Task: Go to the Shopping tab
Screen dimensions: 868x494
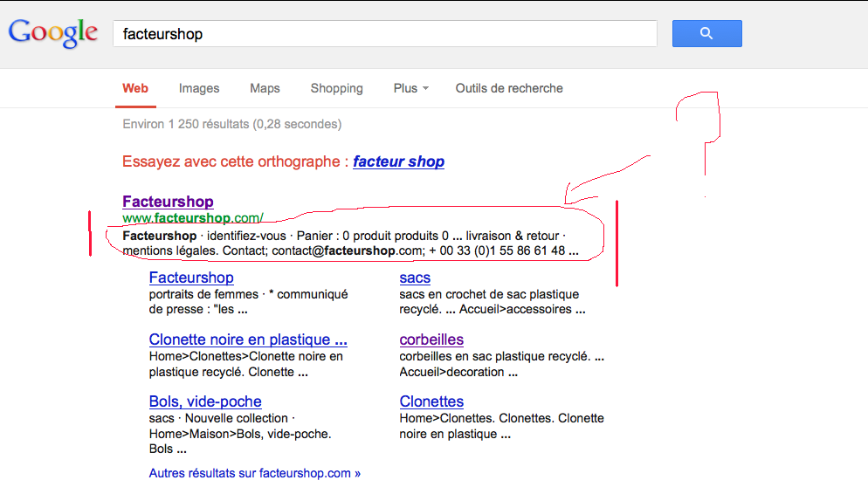Action: tap(336, 88)
